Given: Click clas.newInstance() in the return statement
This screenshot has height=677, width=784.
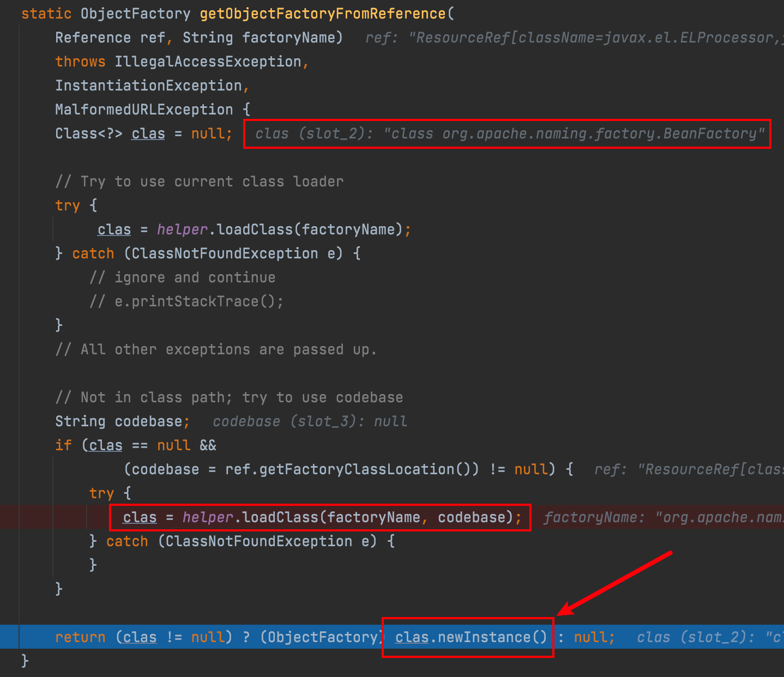Looking at the screenshot, I should 471,637.
